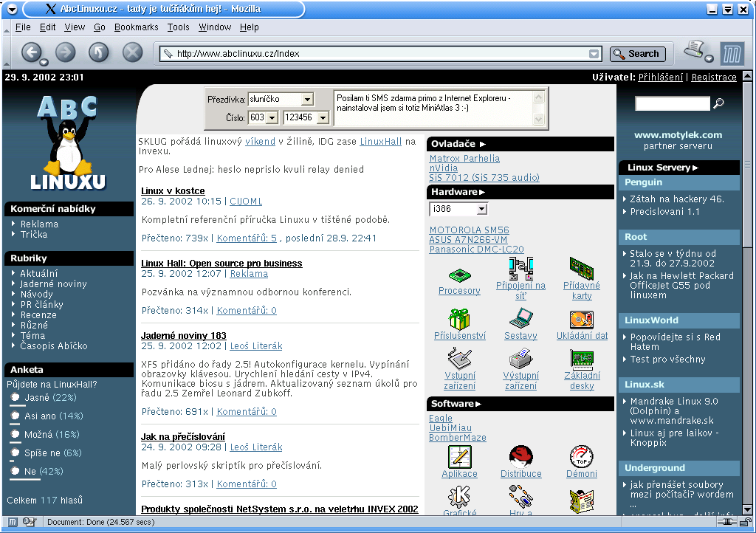Click the Back navigation arrow button
This screenshot has height=533, width=756.
tap(32, 52)
